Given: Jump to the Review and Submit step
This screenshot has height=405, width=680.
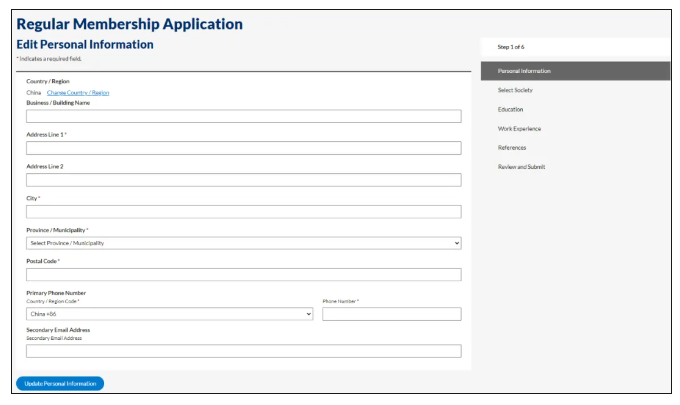Looking at the screenshot, I should [x=521, y=166].
